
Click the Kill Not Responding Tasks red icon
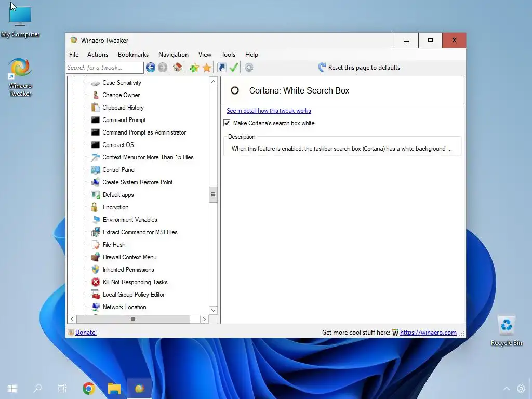coord(96,282)
